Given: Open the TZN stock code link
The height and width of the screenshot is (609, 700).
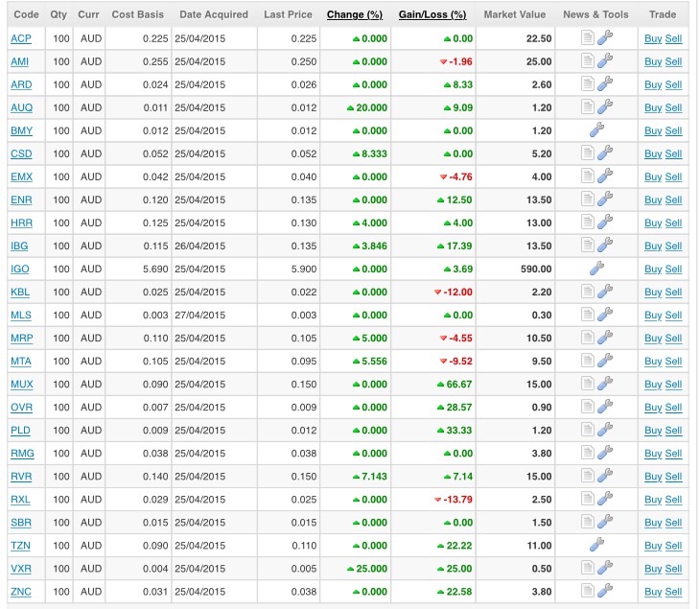Looking at the screenshot, I should pos(20,546).
